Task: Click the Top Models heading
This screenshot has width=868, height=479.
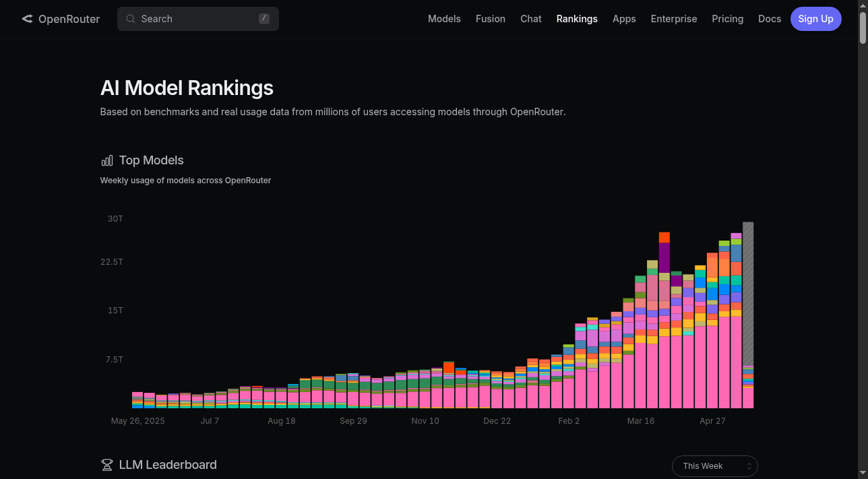Action: 152,160
